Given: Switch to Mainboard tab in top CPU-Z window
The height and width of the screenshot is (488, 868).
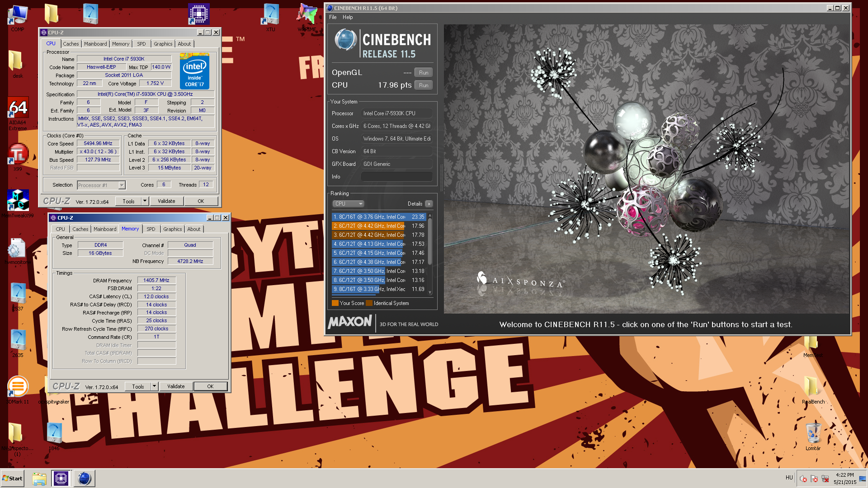Looking at the screenshot, I should [x=95, y=44].
